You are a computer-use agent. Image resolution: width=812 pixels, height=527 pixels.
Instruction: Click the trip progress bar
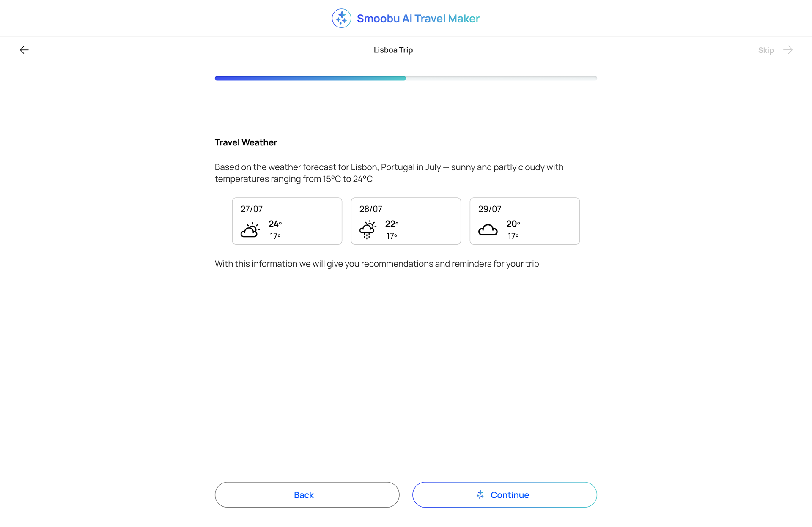tap(406, 78)
